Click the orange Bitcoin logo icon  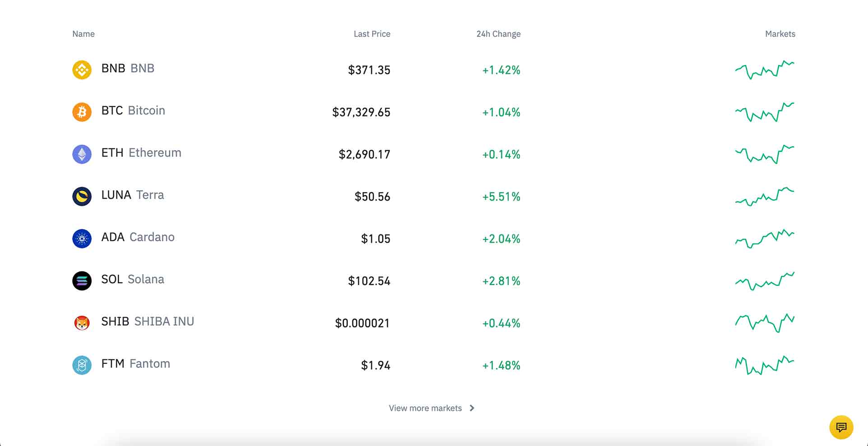(82, 112)
